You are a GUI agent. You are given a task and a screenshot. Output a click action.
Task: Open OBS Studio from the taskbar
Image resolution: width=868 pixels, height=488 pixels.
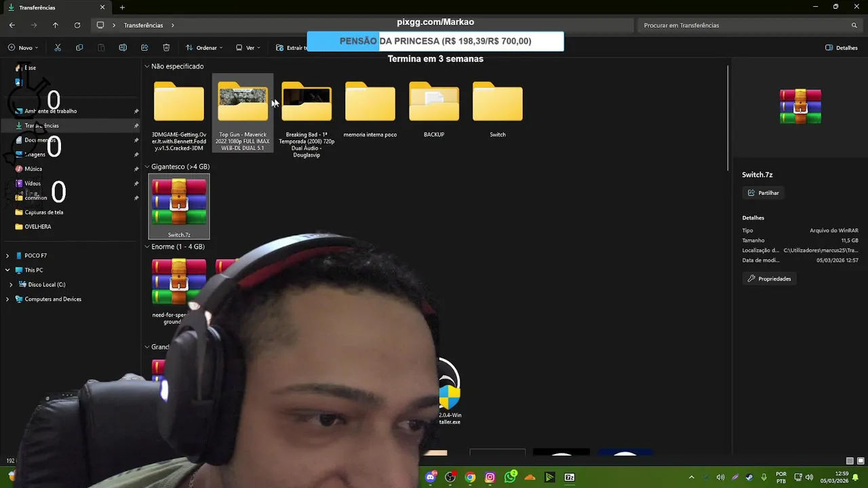tap(450, 477)
